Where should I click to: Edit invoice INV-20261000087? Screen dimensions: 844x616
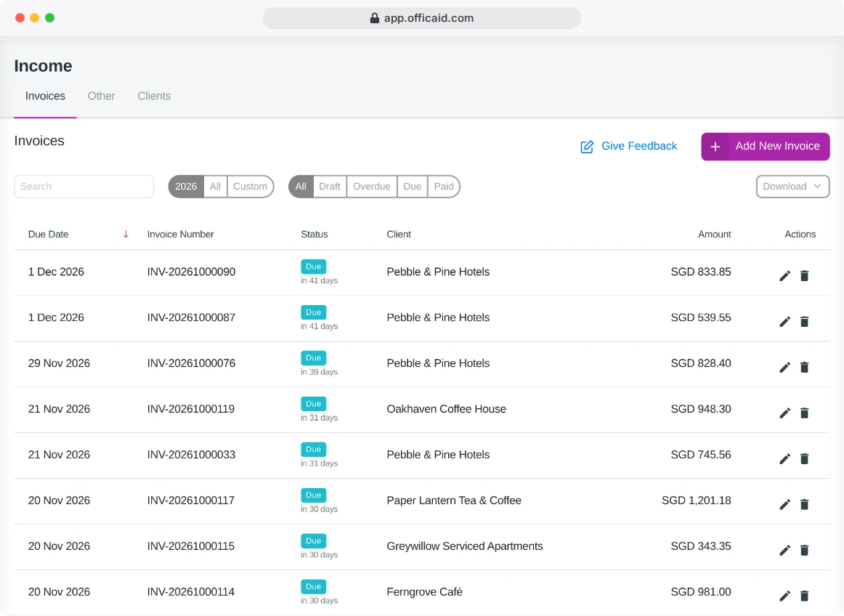point(784,322)
